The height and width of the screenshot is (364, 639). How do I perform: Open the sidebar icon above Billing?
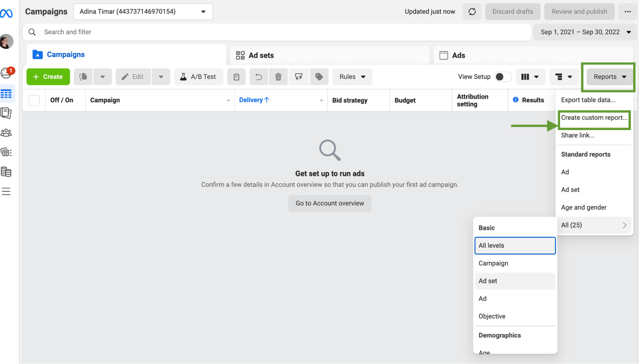pos(6,152)
